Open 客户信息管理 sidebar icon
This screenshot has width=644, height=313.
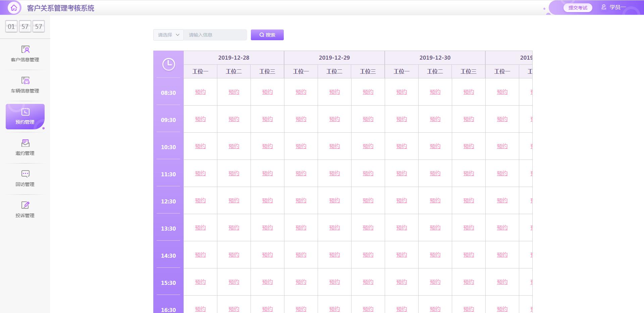[x=25, y=50]
